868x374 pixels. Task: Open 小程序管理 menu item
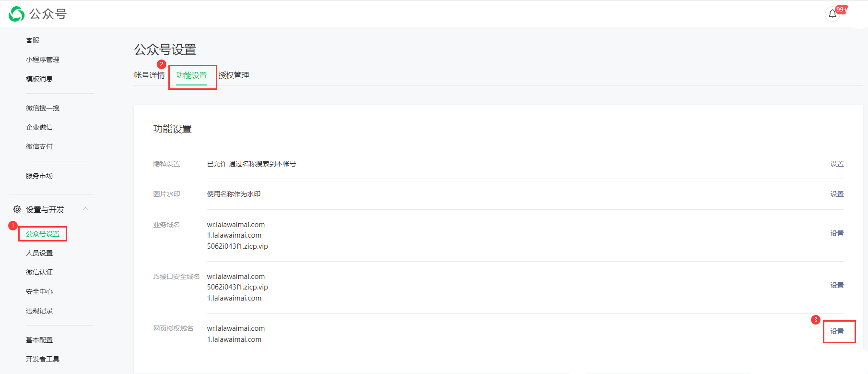pos(43,60)
